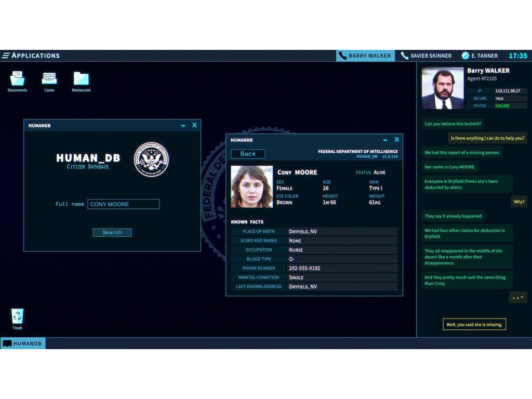The width and height of the screenshot is (532, 399).
Task: Open the Documents desktop folder
Action: [17, 79]
